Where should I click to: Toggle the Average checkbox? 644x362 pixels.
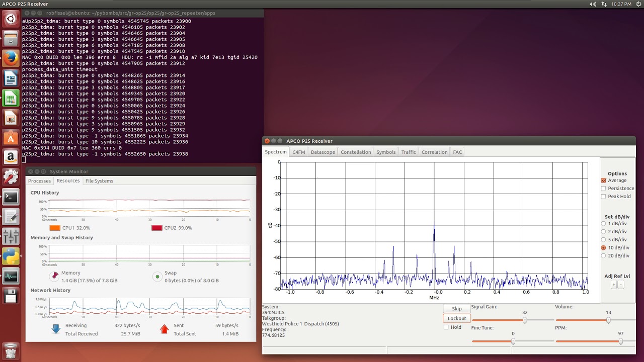(604, 180)
